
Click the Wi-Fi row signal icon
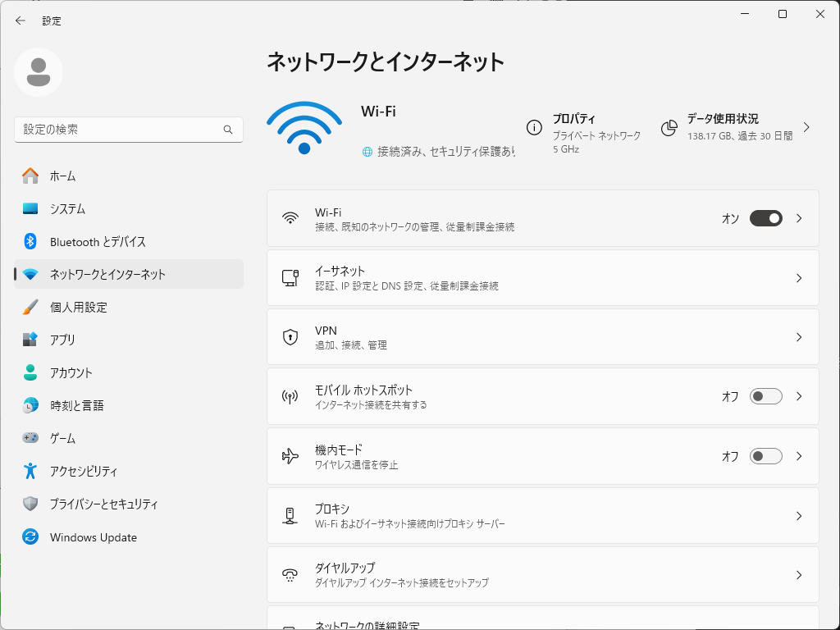290,218
